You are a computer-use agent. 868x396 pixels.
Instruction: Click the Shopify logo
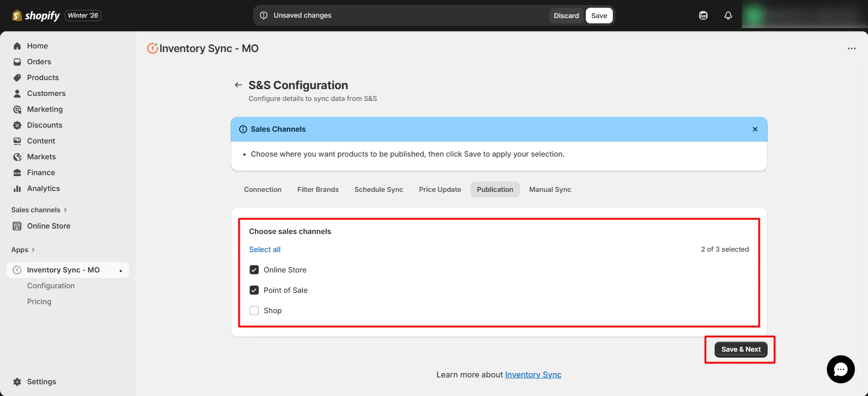(x=36, y=15)
